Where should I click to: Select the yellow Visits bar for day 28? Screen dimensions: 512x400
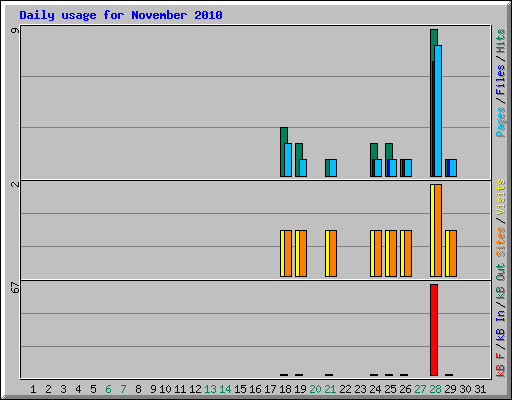point(432,230)
